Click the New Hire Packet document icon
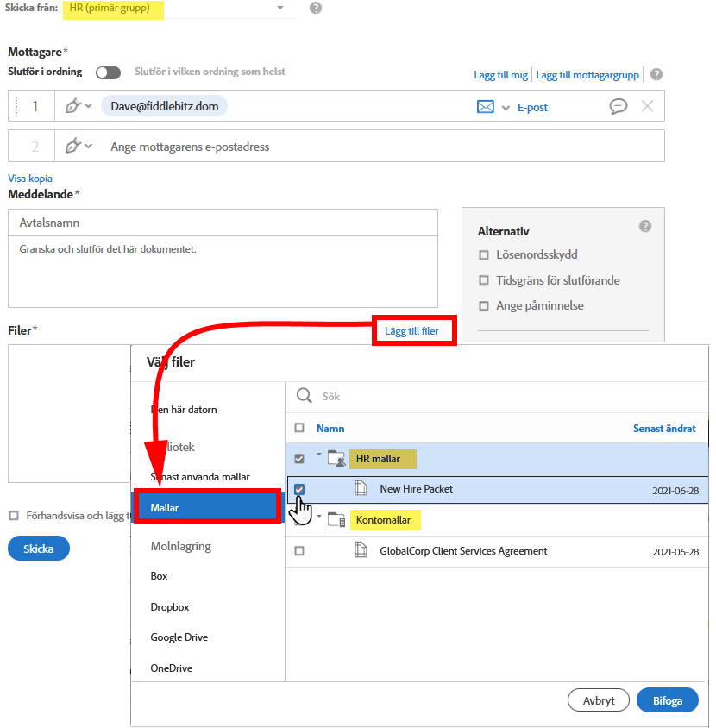The height and width of the screenshot is (728, 716). click(x=361, y=488)
